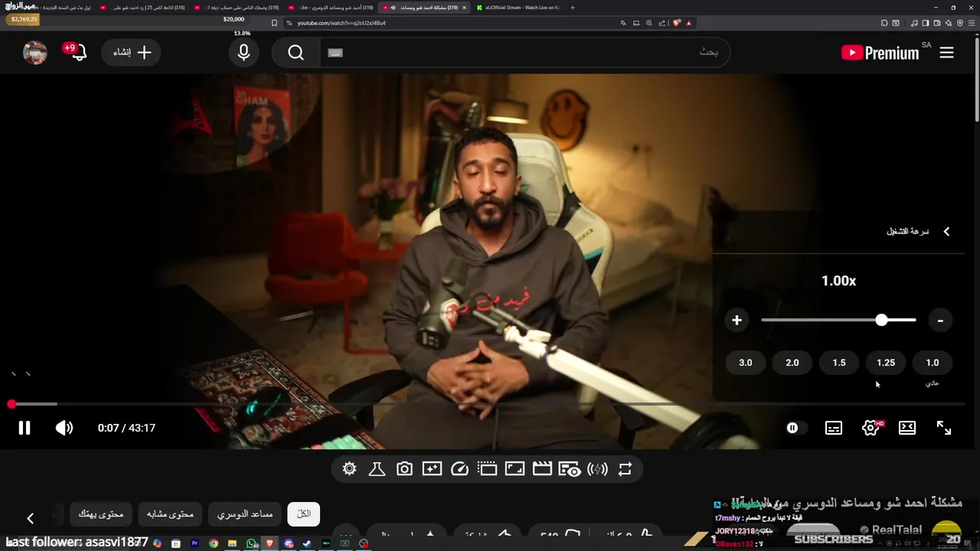The image size is (980, 551).
Task: Click the YouTube search input field
Action: (524, 52)
